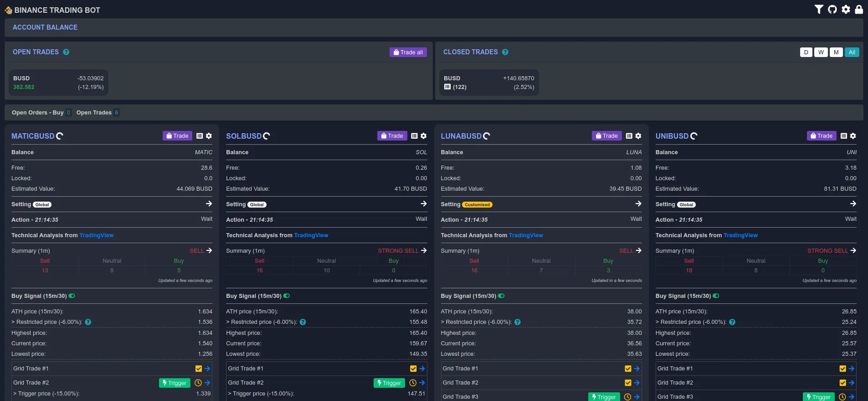This screenshot has width=868, height=401.
Task: Click MATICBUSD Grid Trade #1 checkbox
Action: [198, 369]
